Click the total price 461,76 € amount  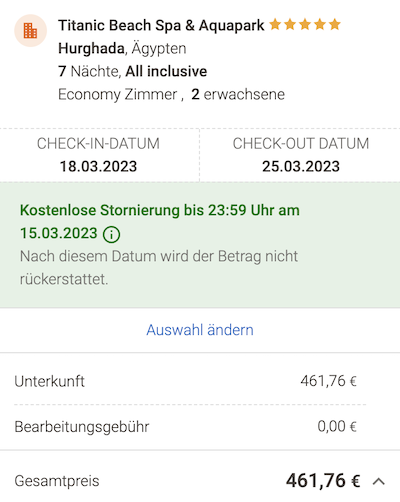click(323, 481)
